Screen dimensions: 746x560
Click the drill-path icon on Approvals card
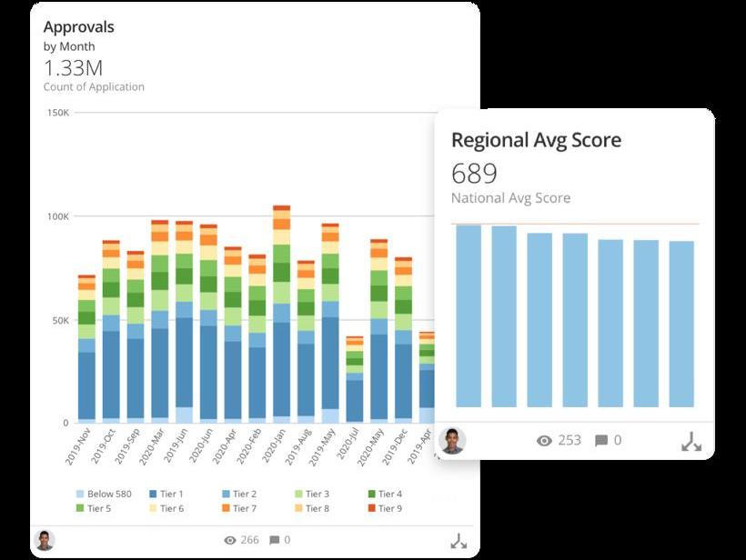[459, 540]
